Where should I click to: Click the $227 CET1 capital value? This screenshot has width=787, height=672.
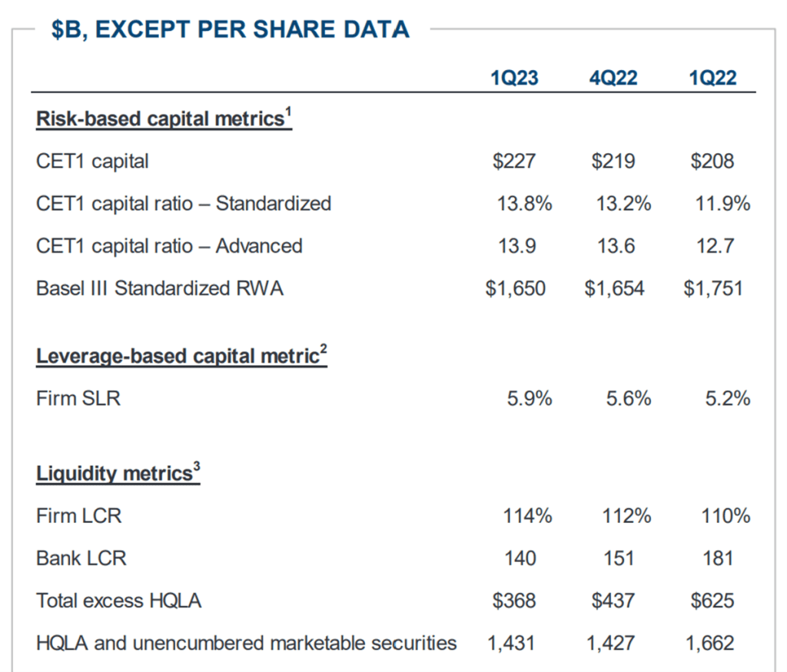(514, 161)
